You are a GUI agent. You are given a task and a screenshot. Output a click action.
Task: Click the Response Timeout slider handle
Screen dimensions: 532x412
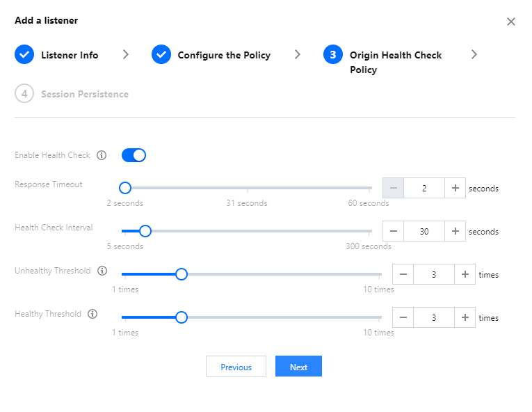[125, 188]
